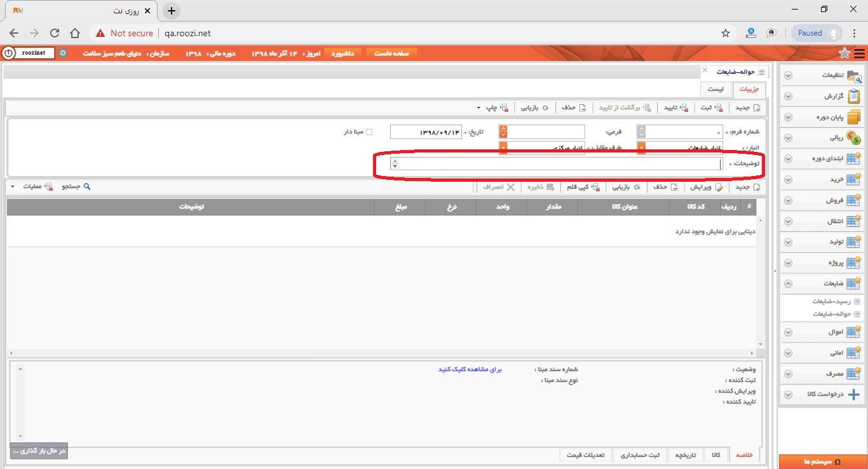Click جدید new next to ویرایش

(747, 187)
